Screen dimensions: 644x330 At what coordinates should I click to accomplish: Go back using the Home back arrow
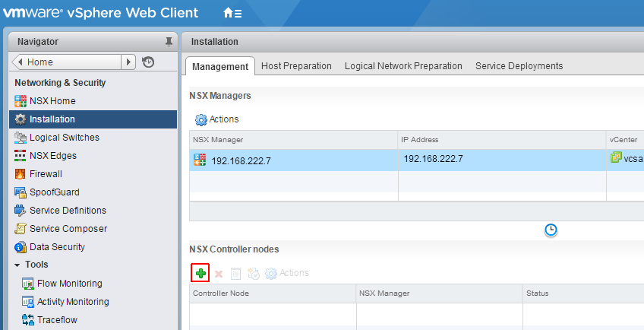pos(20,62)
